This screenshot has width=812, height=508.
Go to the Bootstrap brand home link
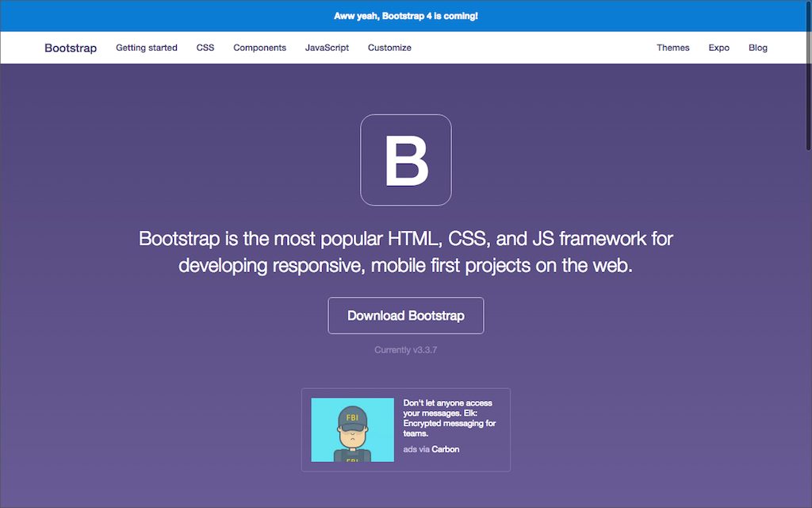71,48
